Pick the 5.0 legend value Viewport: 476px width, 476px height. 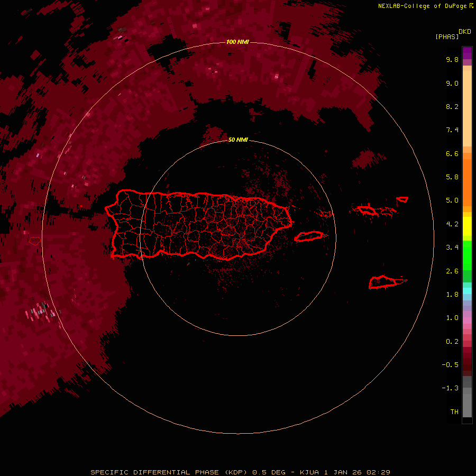[452, 200]
